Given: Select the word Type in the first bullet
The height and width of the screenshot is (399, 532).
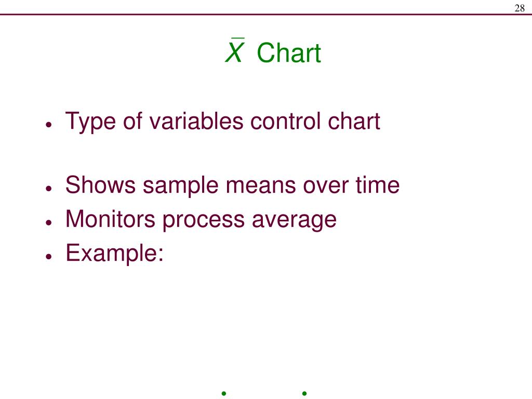Looking at the screenshot, I should tap(90, 122).
